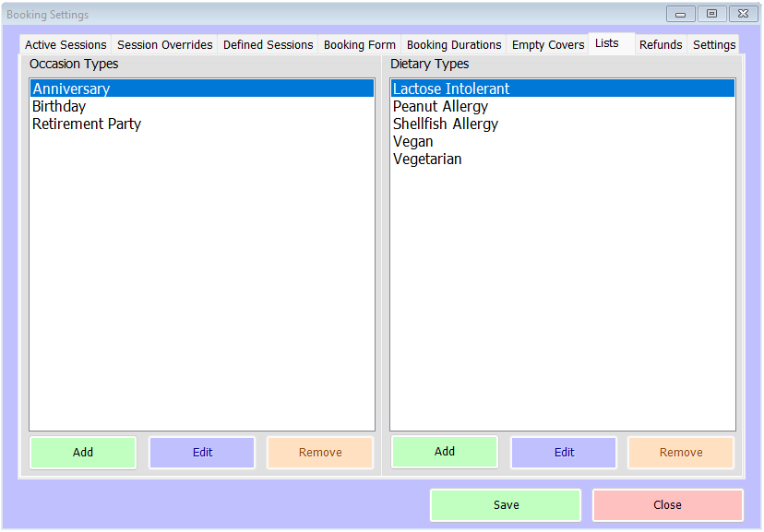Open the Booking Form tab
This screenshot has height=532, width=764.
tap(360, 44)
